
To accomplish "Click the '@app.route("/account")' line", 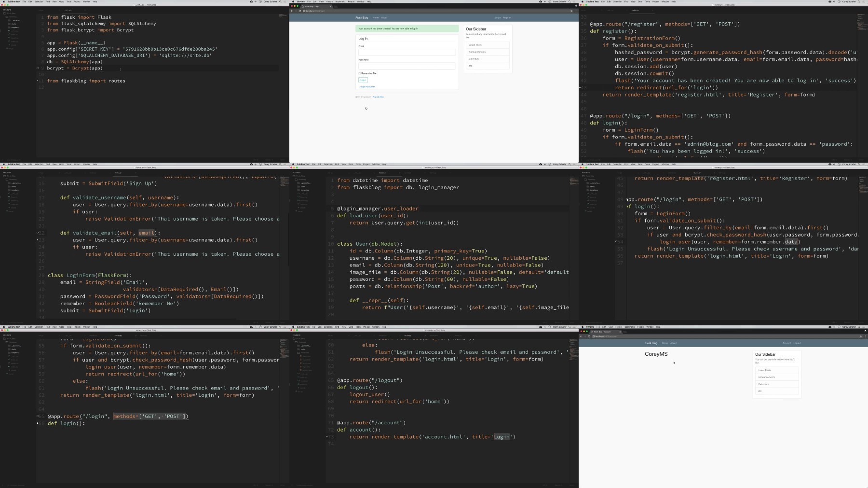I will (x=371, y=422).
